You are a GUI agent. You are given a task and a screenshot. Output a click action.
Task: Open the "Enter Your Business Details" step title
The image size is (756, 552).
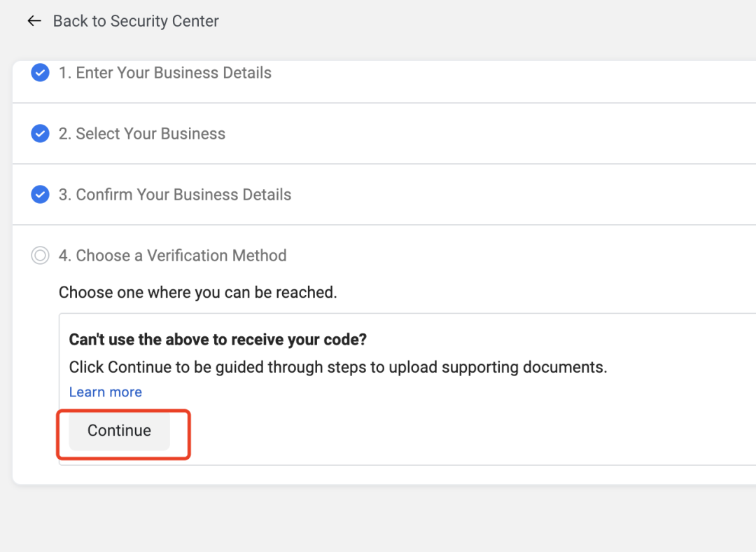tap(164, 73)
